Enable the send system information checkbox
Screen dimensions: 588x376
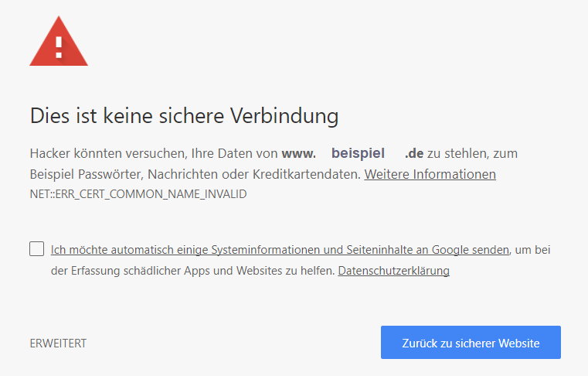[37, 249]
